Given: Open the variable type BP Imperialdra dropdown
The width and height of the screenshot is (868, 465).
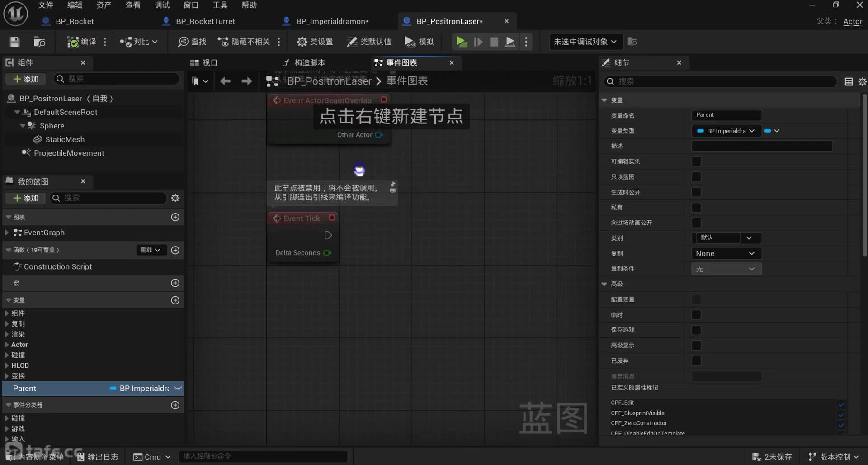Looking at the screenshot, I should pos(726,131).
